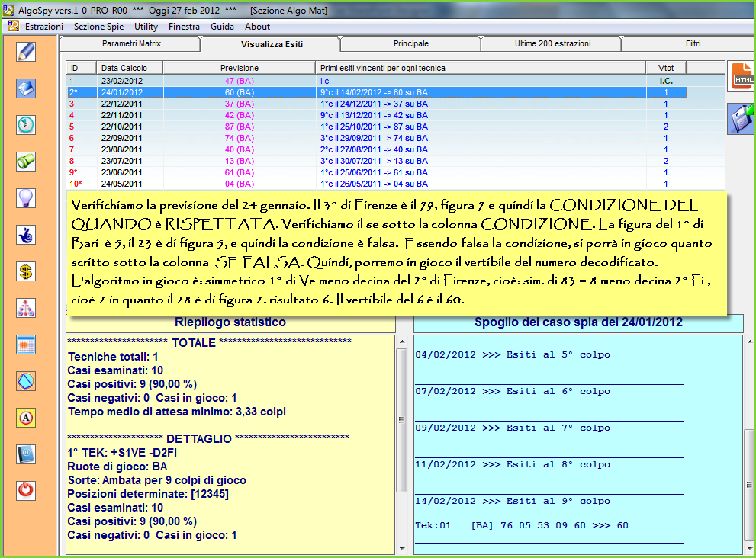Click the '04/02/2012 >>> Esiti al 5° colpo' line
The image size is (756, 558).
tap(513, 354)
